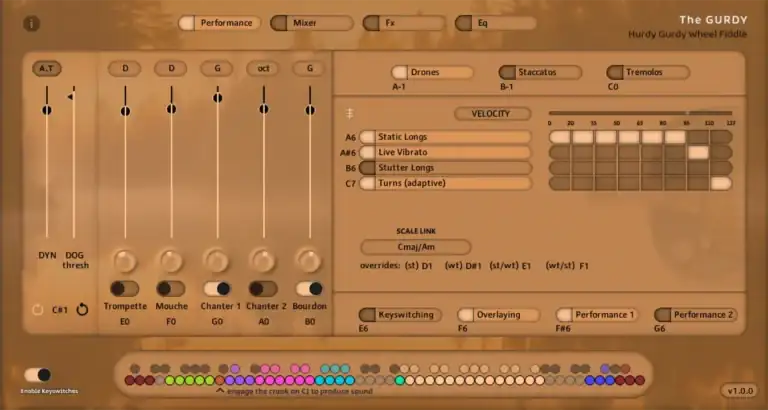Turn the Trompette pan knob
Image resolution: width=768 pixels, height=410 pixels.
125,261
